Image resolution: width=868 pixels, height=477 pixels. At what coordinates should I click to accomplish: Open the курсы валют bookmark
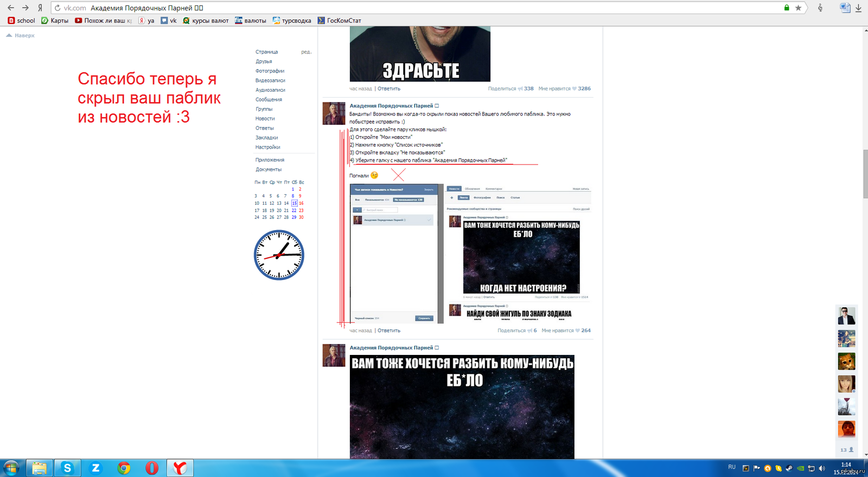[x=206, y=21]
